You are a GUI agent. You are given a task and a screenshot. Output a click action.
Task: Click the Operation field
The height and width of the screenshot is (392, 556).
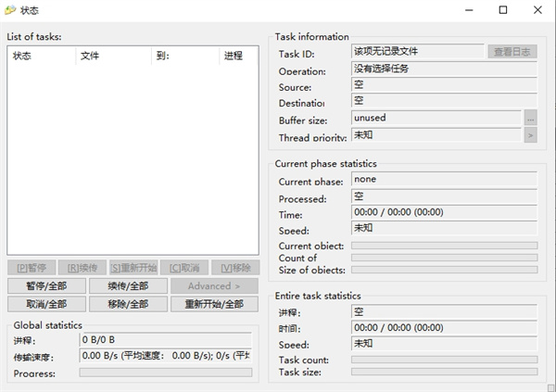pyautogui.click(x=444, y=69)
